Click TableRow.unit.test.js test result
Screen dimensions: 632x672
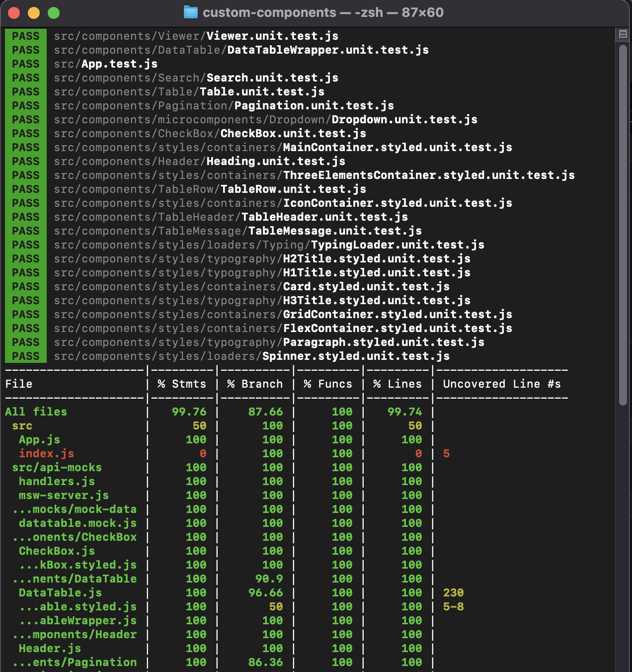210,189
